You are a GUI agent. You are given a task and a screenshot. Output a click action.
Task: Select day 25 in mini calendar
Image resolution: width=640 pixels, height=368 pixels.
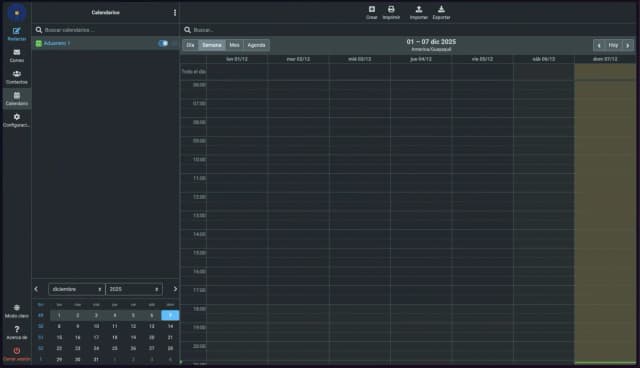115,348
